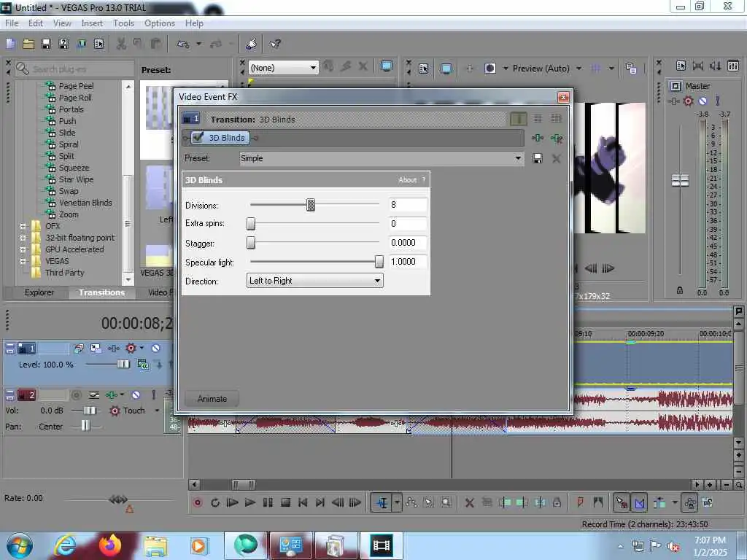Click the Zoom Edit Tool magnifier icon
Screen dimensions: 747x560
tap(446, 502)
